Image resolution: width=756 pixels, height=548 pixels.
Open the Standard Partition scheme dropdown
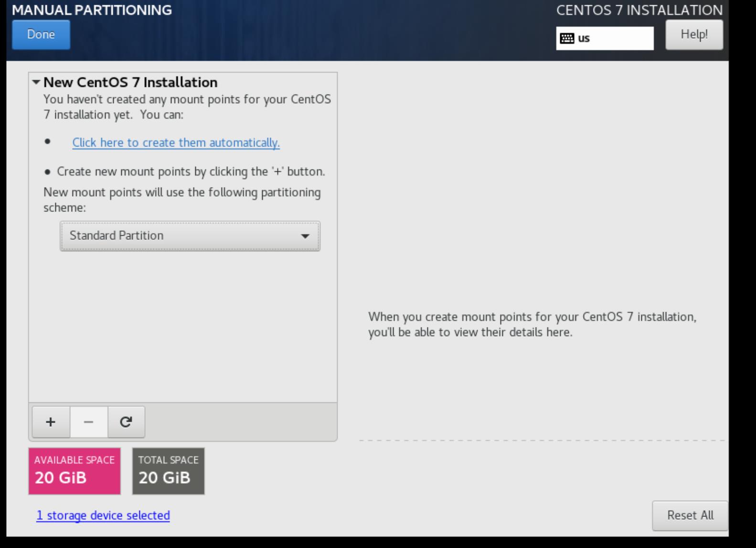click(x=190, y=236)
